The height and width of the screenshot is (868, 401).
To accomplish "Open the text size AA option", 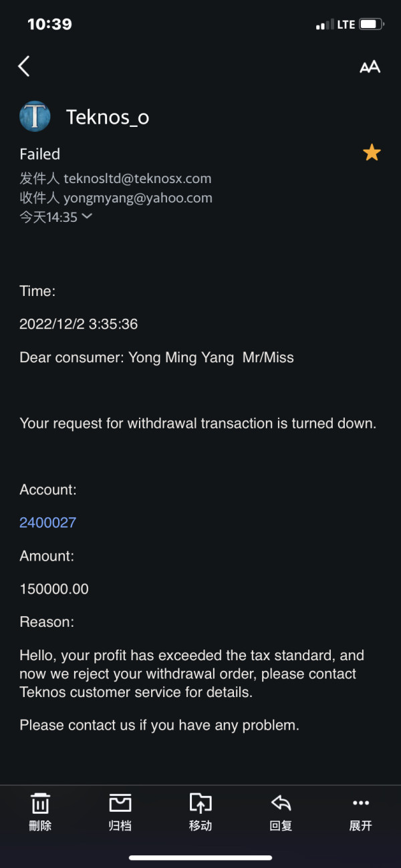I will tap(370, 67).
